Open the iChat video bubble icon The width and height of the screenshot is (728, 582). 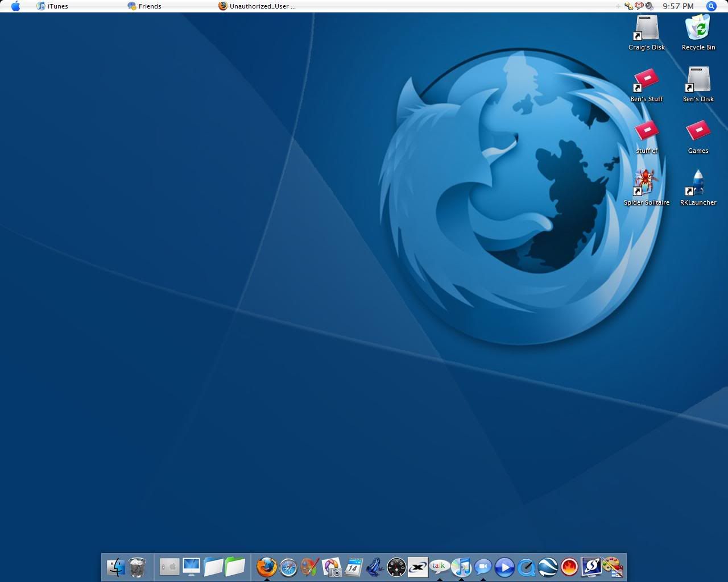483,567
